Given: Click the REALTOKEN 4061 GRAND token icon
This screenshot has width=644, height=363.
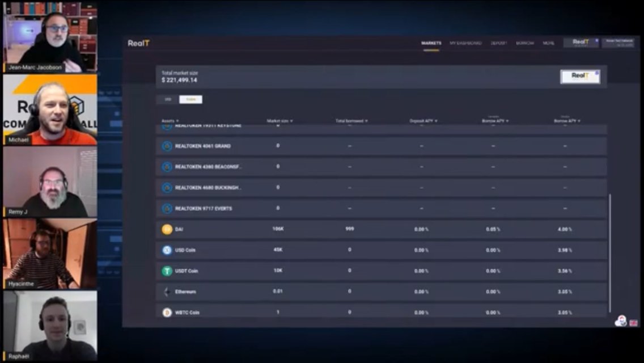Looking at the screenshot, I should pyautogui.click(x=167, y=146).
